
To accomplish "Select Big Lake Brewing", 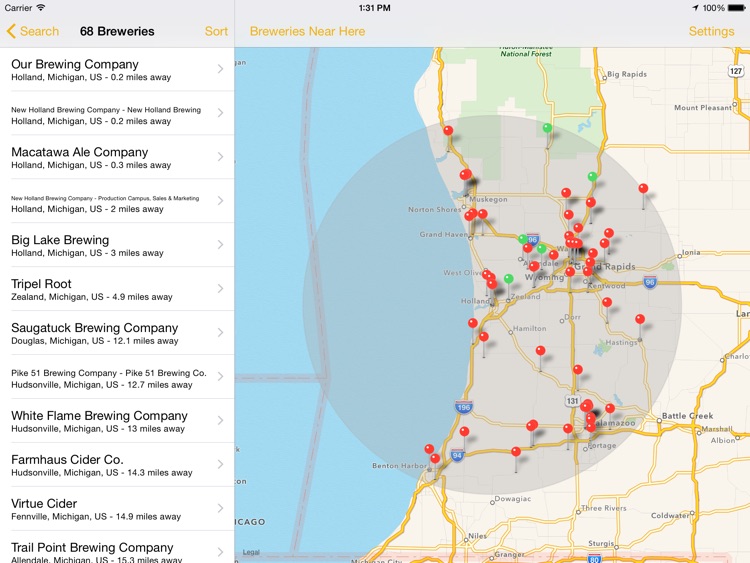I will [x=117, y=245].
